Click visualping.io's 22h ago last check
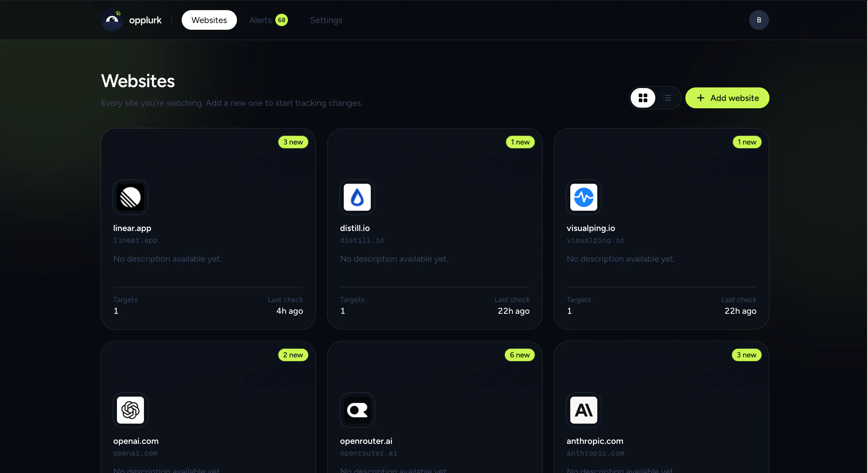Image resolution: width=868 pixels, height=473 pixels. coord(740,311)
